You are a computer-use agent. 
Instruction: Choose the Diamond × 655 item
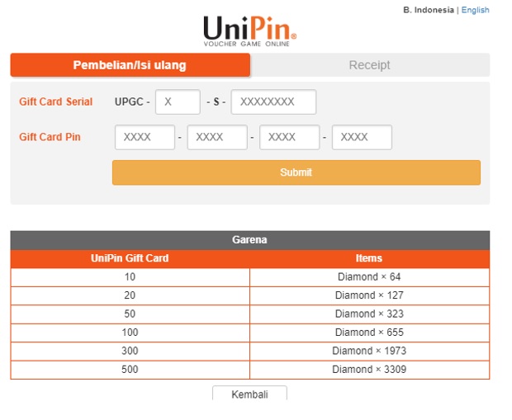tap(368, 333)
